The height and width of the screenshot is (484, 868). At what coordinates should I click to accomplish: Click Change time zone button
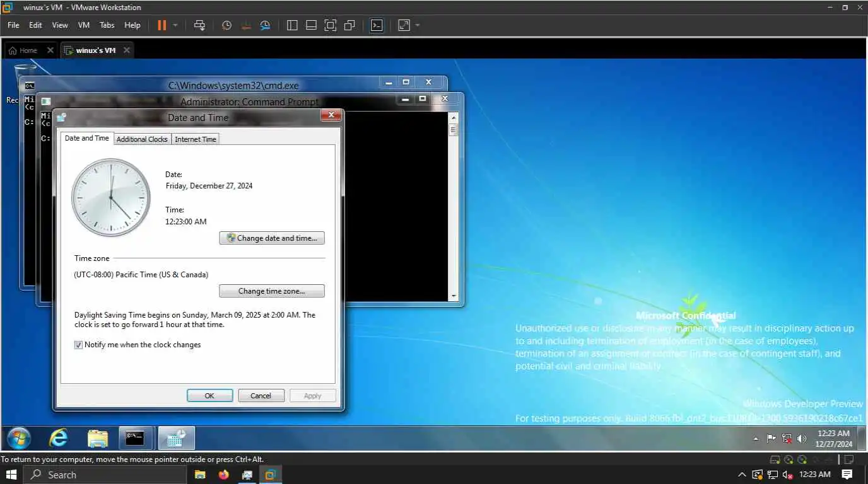click(272, 291)
